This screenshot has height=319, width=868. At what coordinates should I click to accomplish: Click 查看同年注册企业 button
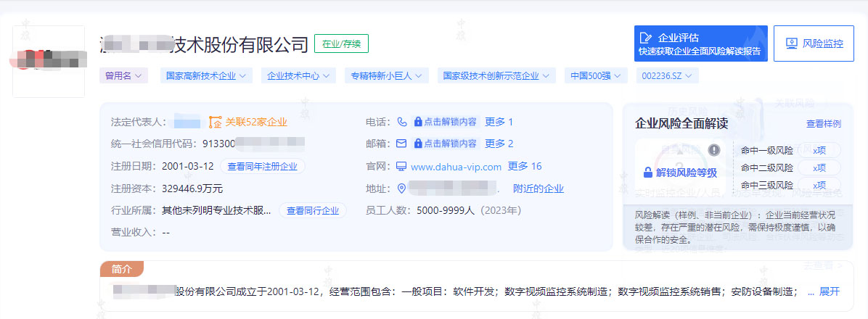pyautogui.click(x=263, y=166)
